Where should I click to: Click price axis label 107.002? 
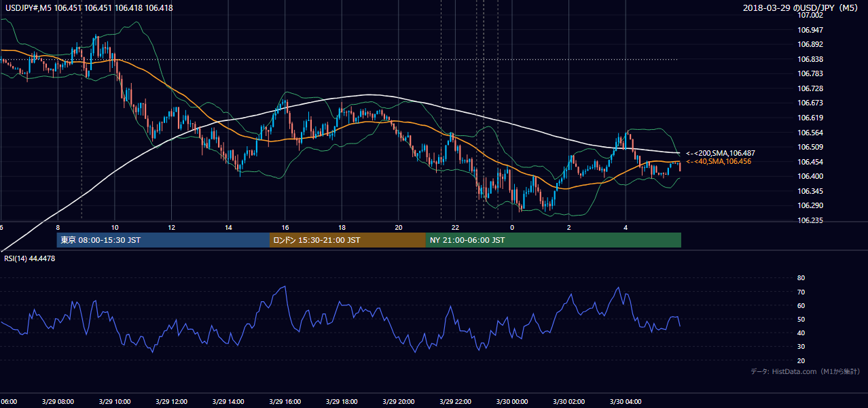810,15
